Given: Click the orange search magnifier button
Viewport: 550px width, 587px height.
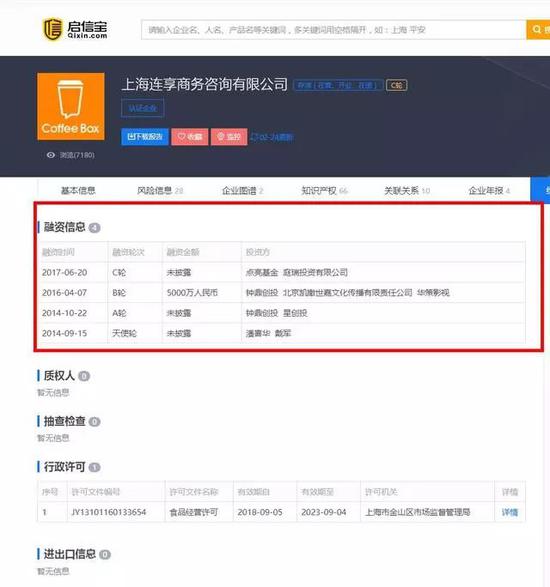Looking at the screenshot, I should [538, 30].
